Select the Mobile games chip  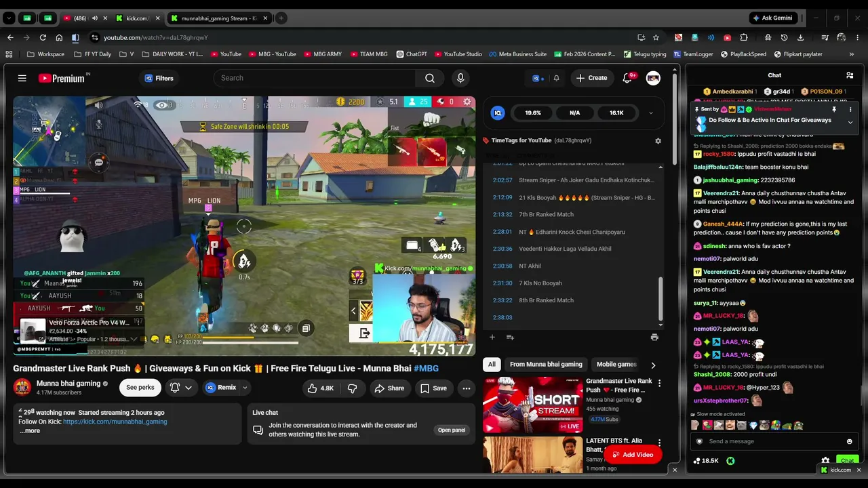616,365
